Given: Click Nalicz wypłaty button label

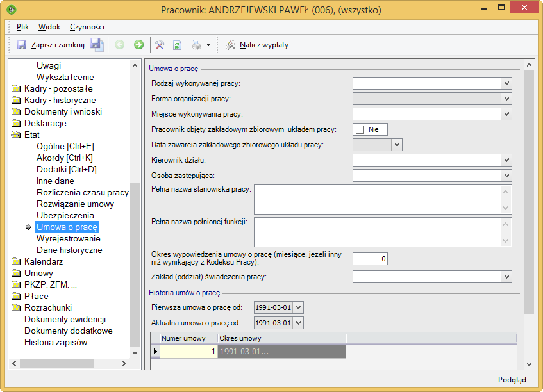Looking at the screenshot, I should coord(264,45).
